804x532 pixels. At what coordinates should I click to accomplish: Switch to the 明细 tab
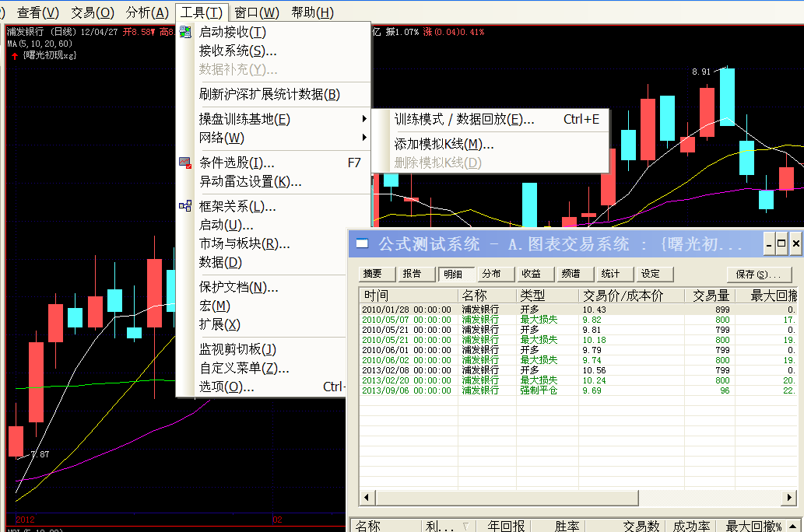click(x=456, y=275)
